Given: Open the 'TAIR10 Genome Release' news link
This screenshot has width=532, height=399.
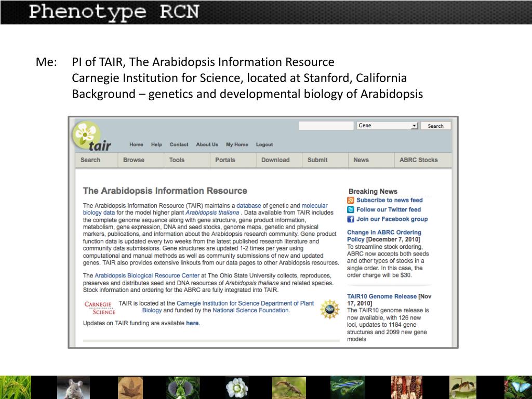Looking at the screenshot, I should coord(382,297).
